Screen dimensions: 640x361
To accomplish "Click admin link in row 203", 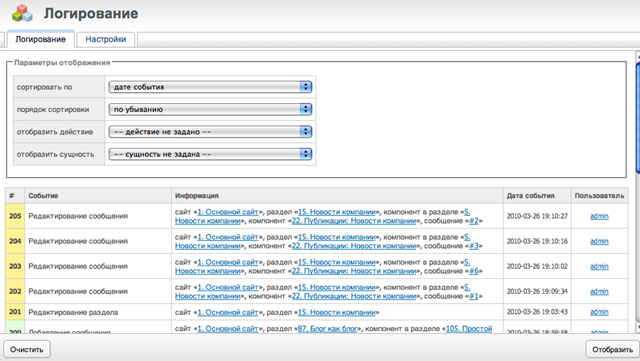I will click(599, 266).
